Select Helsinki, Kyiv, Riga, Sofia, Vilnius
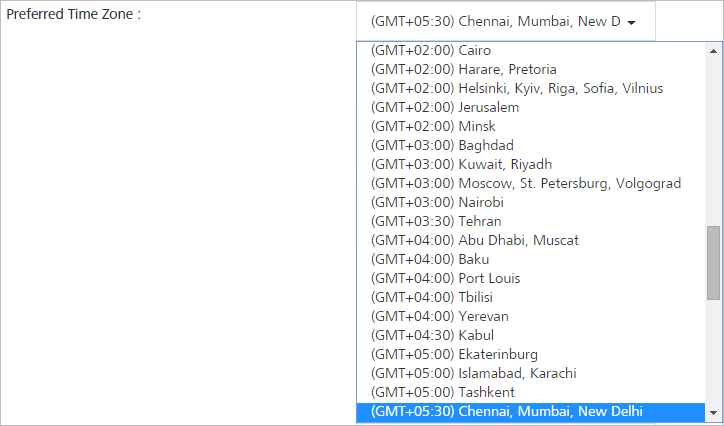 (x=531, y=88)
